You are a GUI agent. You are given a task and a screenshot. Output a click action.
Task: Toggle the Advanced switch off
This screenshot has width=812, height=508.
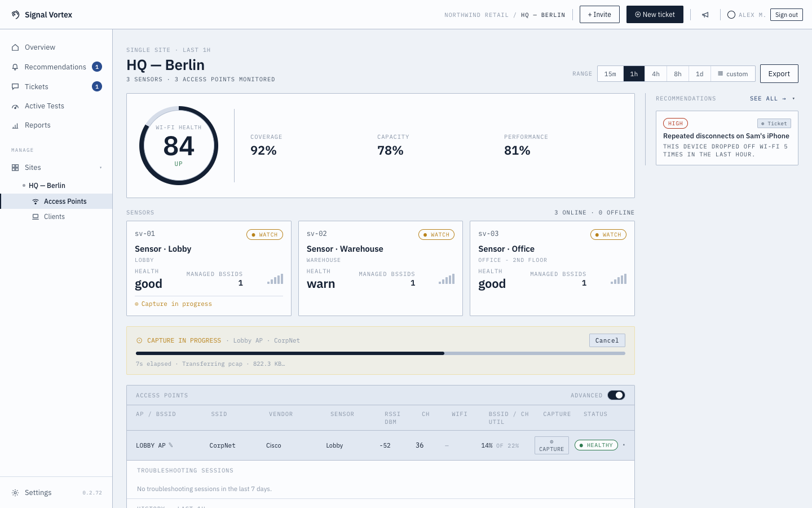(616, 395)
